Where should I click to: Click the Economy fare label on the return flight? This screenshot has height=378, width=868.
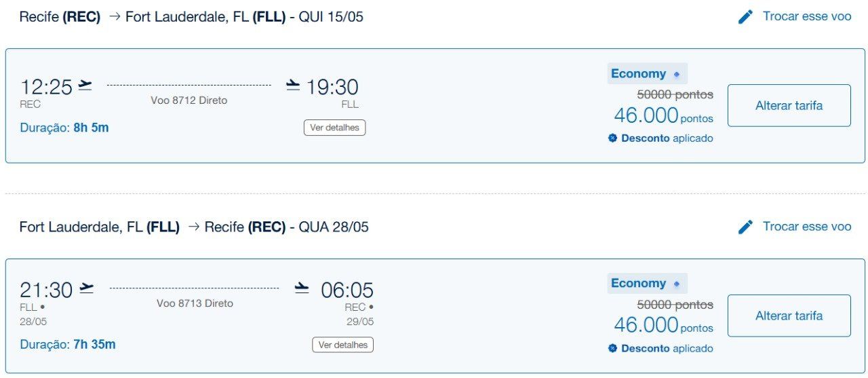(x=638, y=284)
